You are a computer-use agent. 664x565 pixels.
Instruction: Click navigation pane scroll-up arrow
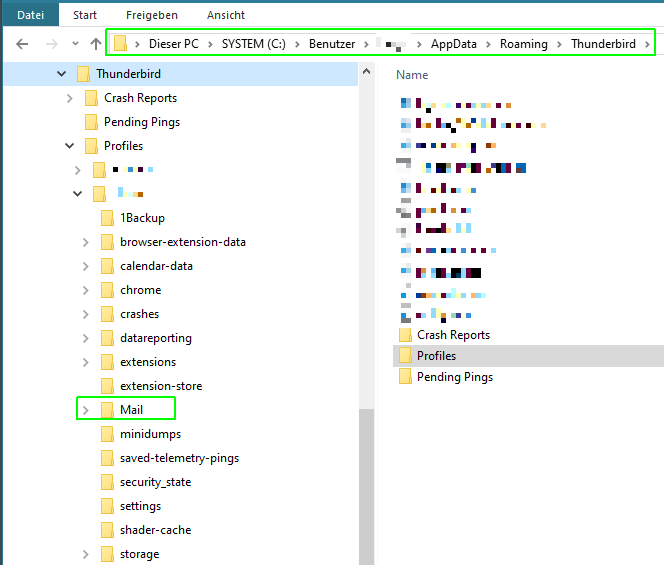point(367,71)
